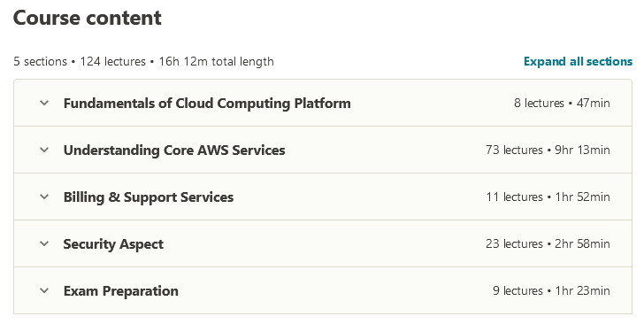Viewport: 644px width, 324px height.
Task: Select the 9 lectures • 1hr 23min text
Action: tap(551, 290)
